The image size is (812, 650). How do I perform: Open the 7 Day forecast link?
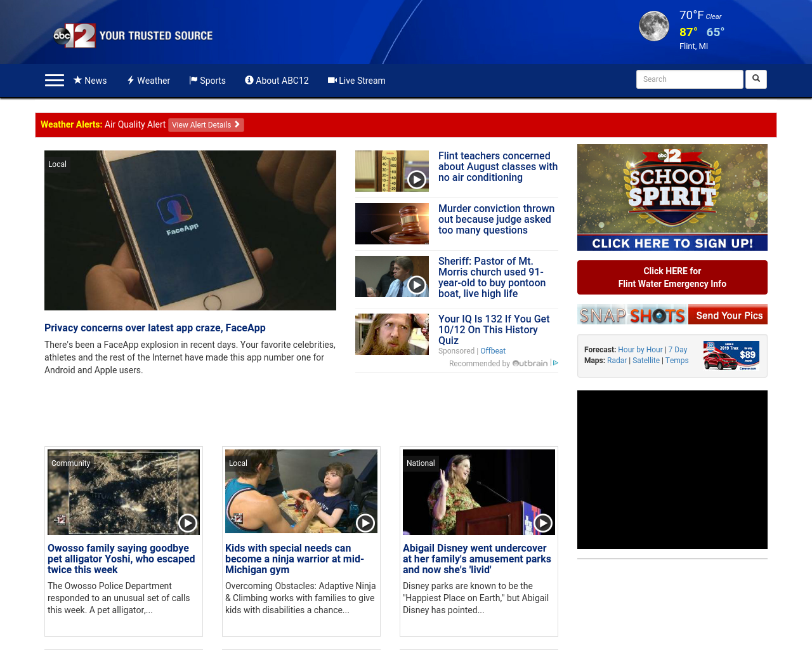tap(677, 349)
